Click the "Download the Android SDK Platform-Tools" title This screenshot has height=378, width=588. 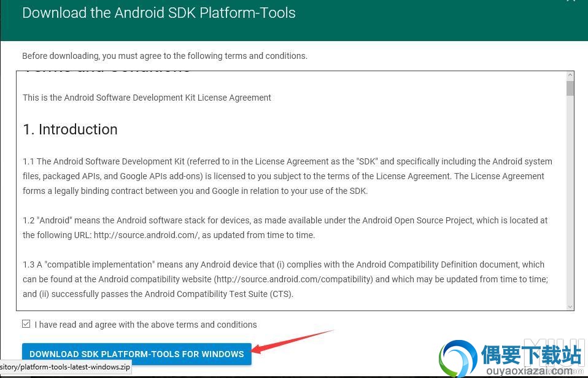[x=159, y=13]
